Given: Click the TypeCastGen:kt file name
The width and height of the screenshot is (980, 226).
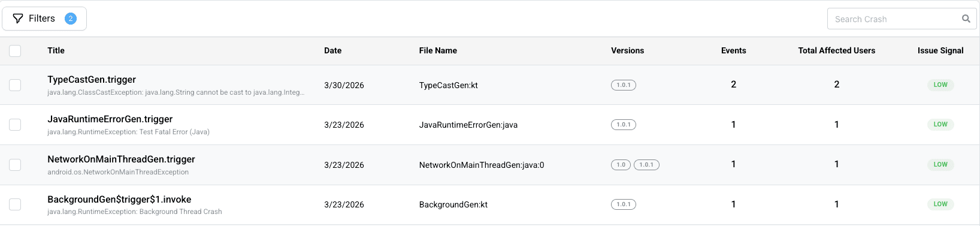Looking at the screenshot, I should point(448,85).
